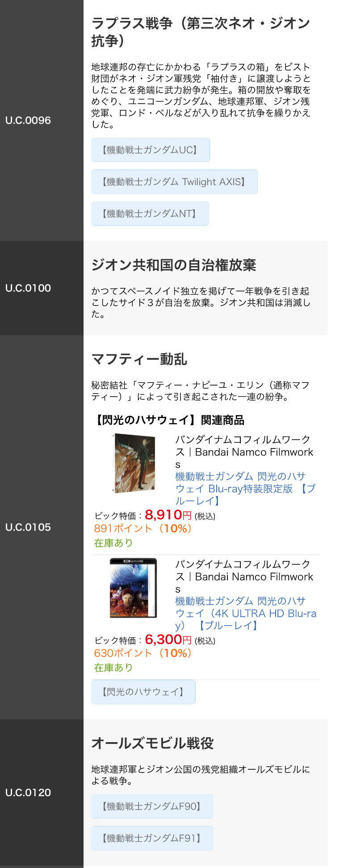Open the 機動戦士ガンダムNT tag button

pyautogui.click(x=150, y=213)
